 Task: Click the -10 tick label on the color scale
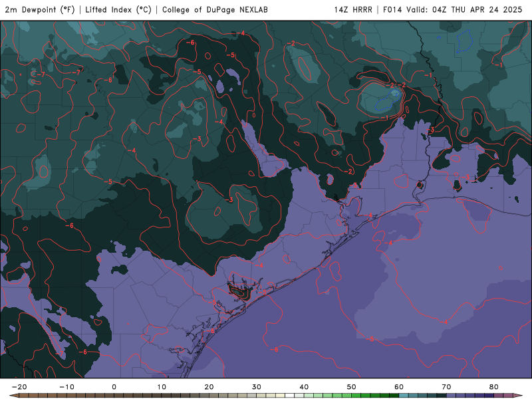67,387
